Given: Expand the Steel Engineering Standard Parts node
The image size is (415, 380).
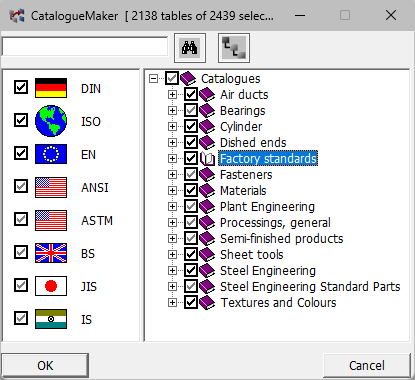Looking at the screenshot, I should (x=172, y=287).
